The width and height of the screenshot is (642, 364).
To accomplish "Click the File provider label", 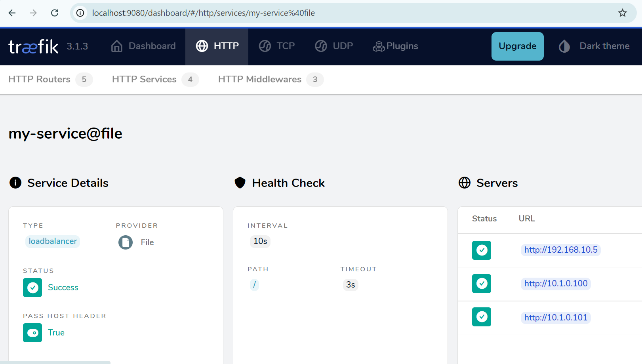I will point(147,242).
